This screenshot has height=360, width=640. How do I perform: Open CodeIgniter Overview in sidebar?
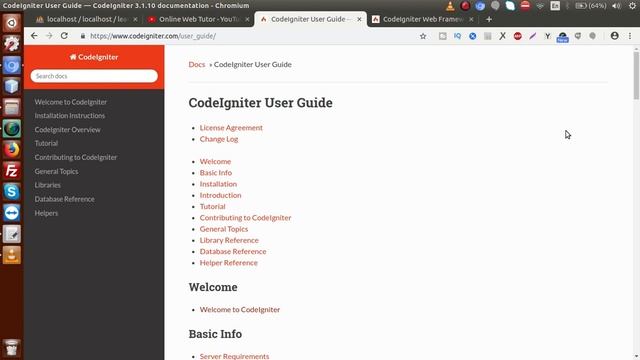tap(67, 129)
